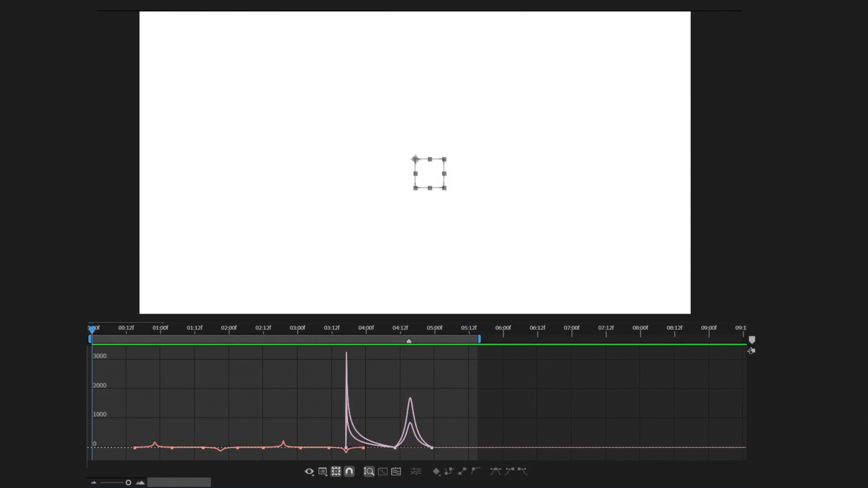Screen dimensions: 868x488
Task: Open the edit selected keyframes diamond menu
Action: 437,471
